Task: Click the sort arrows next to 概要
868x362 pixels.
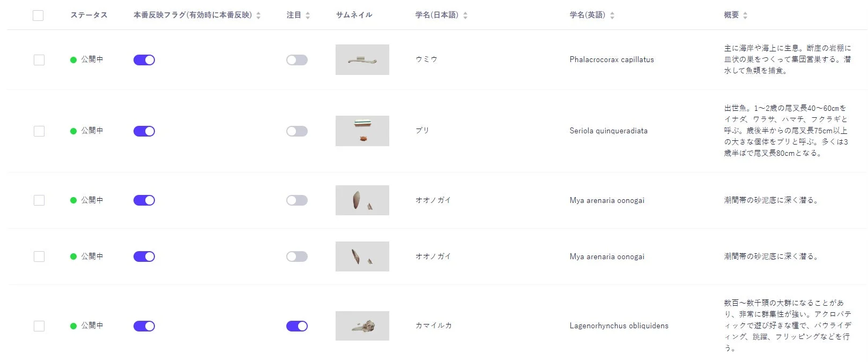Action: [x=745, y=15]
